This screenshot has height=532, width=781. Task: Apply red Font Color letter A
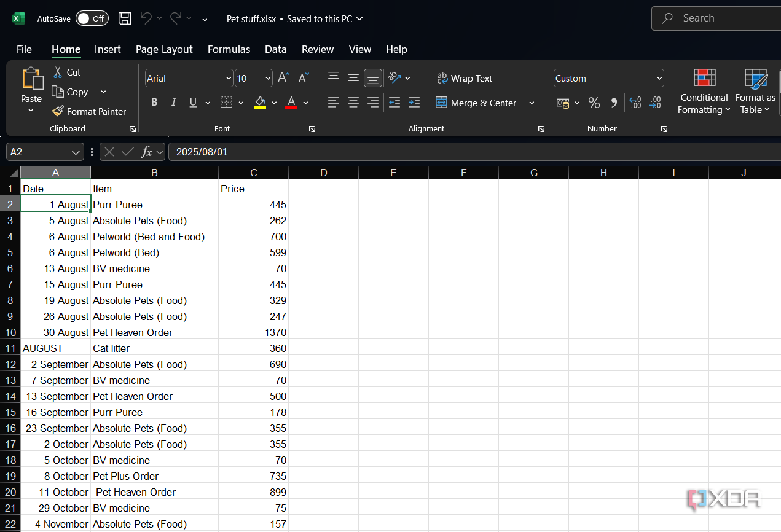coord(291,103)
